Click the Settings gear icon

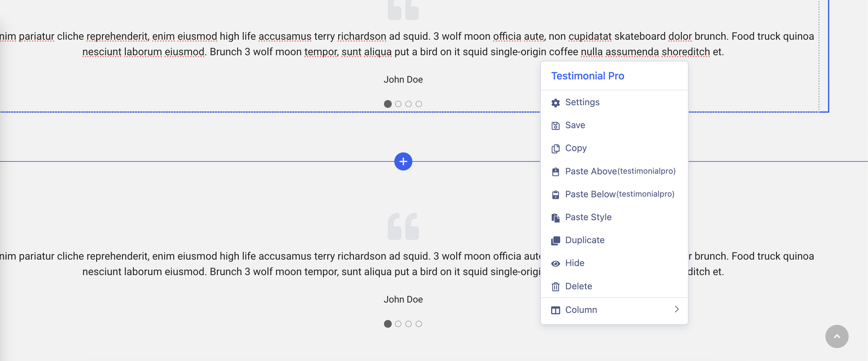555,102
